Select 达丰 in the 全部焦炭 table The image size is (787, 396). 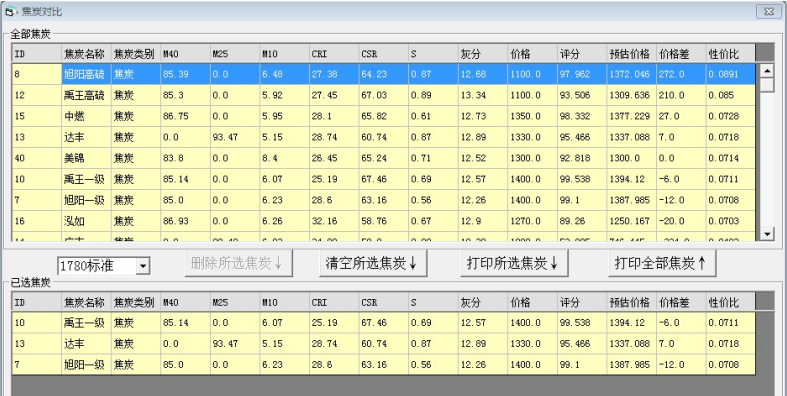tap(384, 138)
